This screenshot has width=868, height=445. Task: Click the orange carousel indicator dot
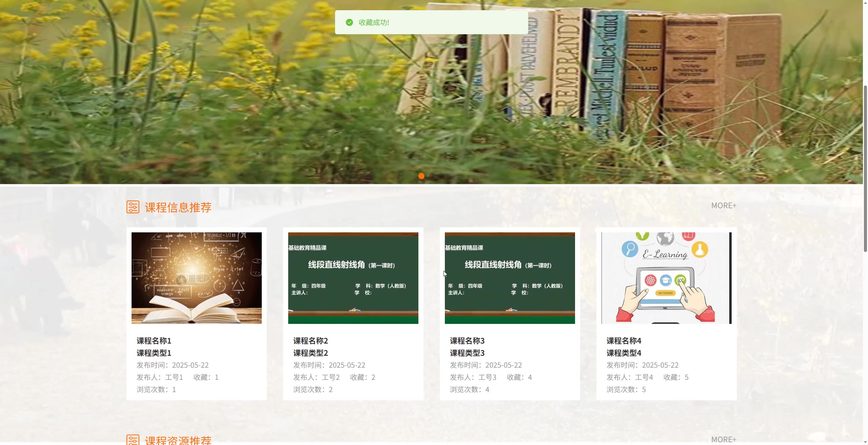point(421,176)
